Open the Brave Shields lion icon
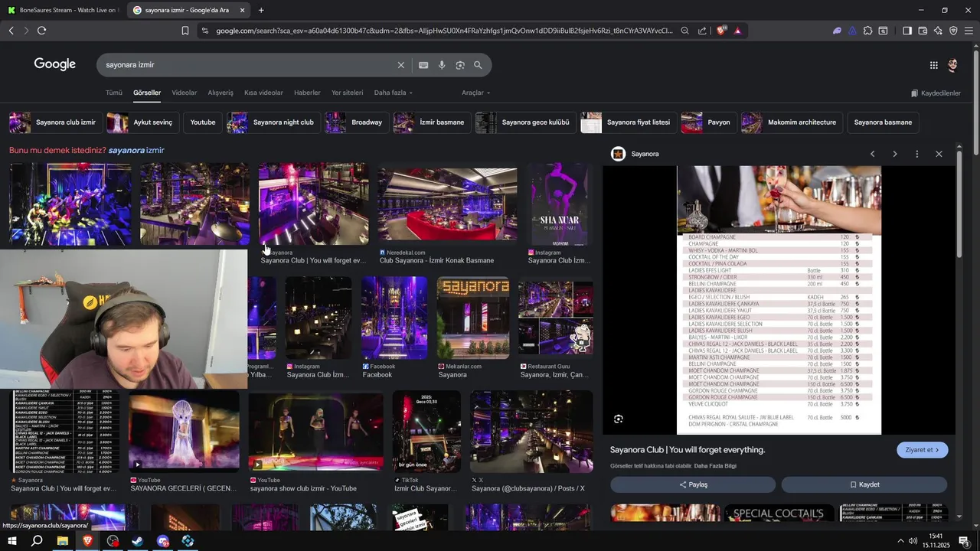This screenshot has width=980, height=551. pyautogui.click(x=721, y=31)
